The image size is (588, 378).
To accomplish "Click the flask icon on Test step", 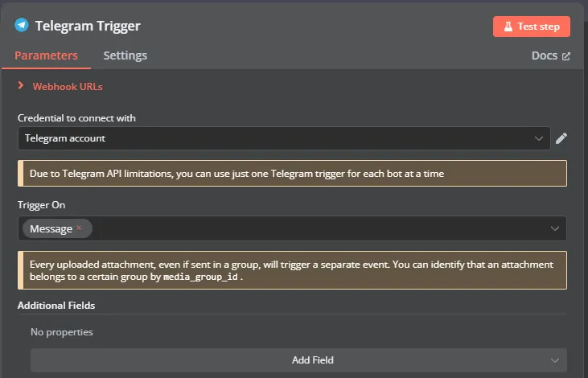I will (x=508, y=27).
